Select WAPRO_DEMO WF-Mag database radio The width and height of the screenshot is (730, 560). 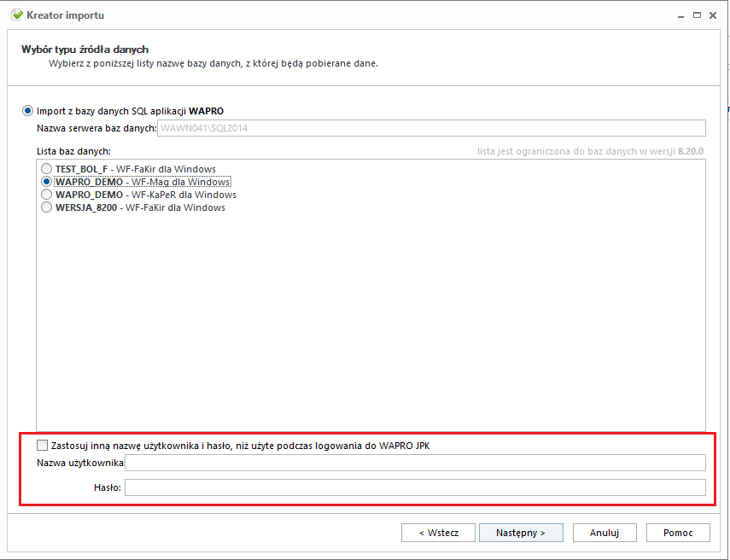tap(47, 182)
